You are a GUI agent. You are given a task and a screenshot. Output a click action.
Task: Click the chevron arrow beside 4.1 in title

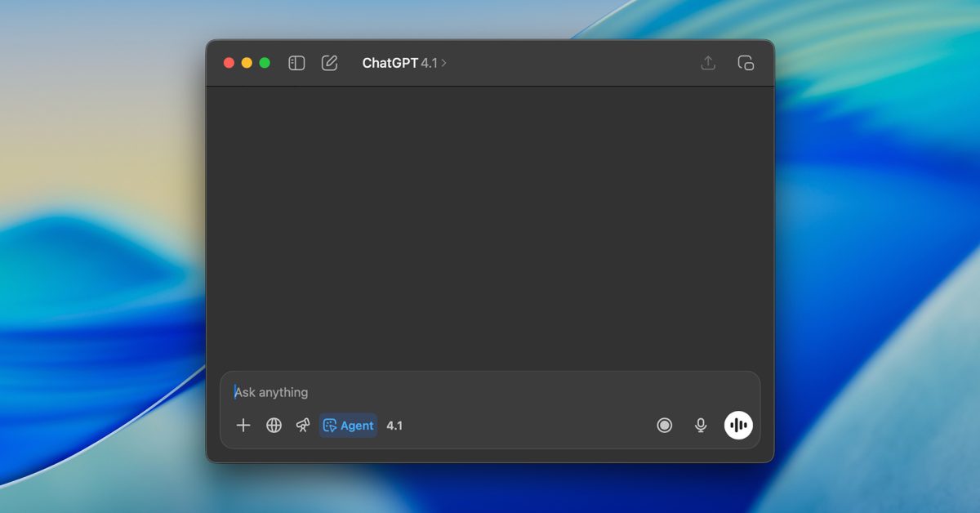pos(444,63)
